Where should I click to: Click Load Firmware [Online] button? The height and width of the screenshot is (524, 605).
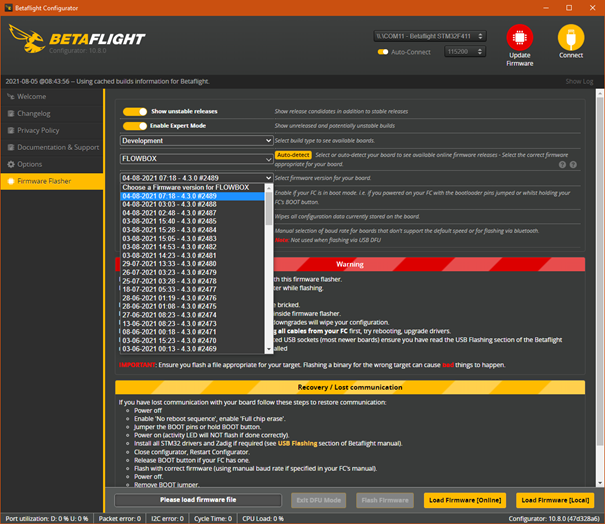(465, 500)
